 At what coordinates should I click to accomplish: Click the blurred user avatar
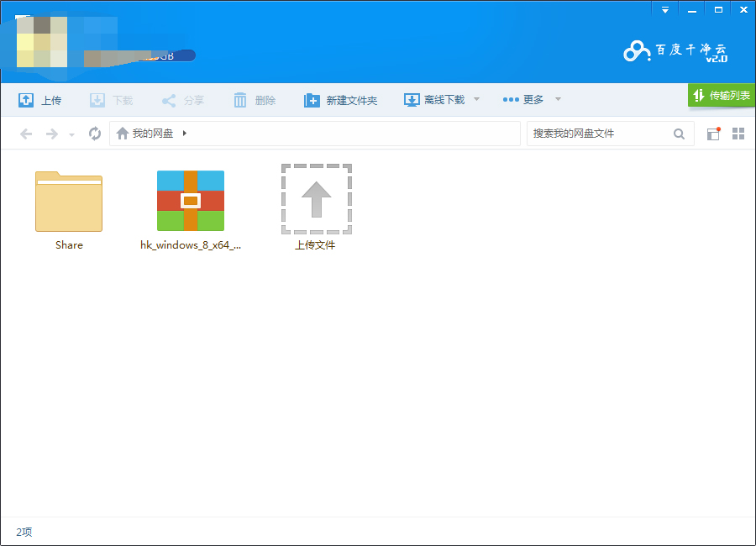click(42, 42)
